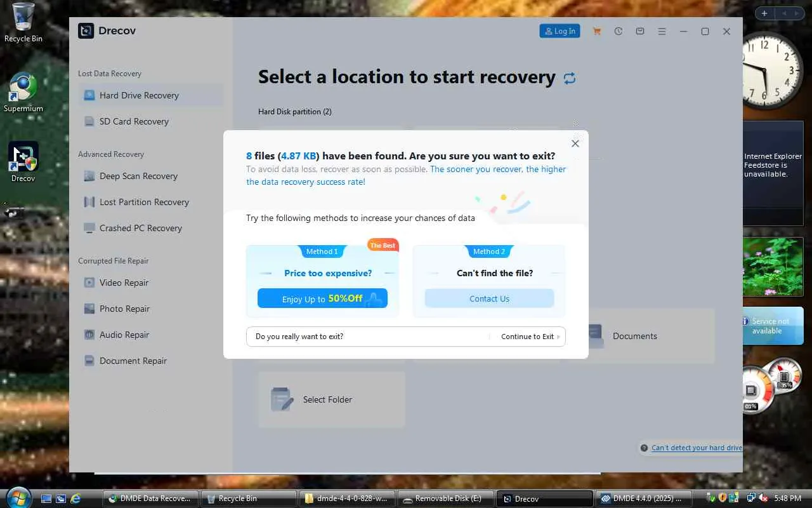The image size is (812, 508).
Task: Click the Enjoy Up to 50%Off button
Action: (x=322, y=298)
